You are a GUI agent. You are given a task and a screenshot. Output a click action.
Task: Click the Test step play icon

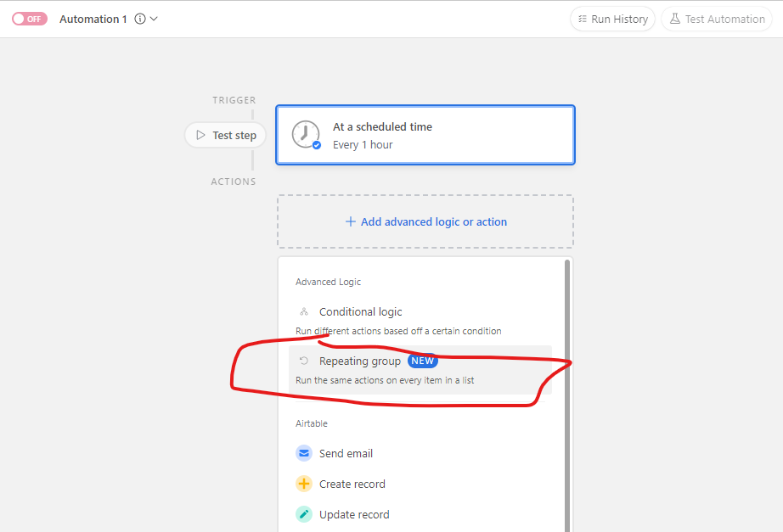pyautogui.click(x=200, y=135)
